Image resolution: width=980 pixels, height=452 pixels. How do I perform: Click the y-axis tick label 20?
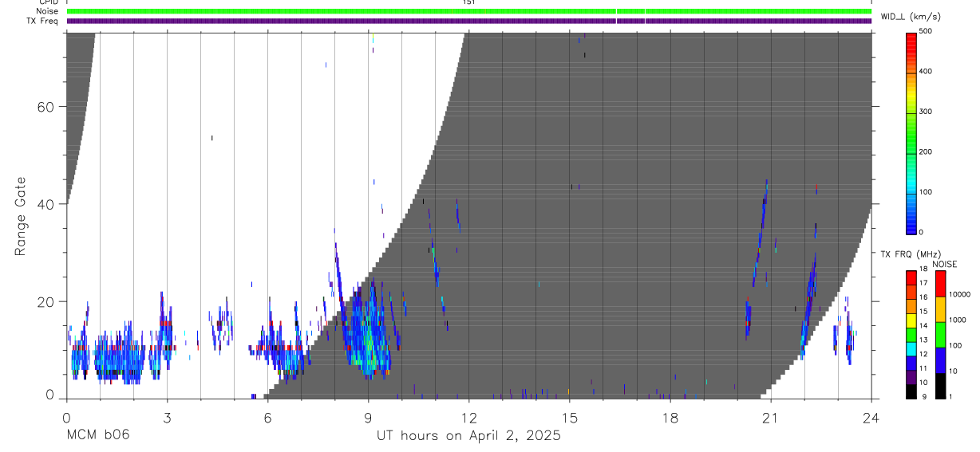tap(45, 301)
